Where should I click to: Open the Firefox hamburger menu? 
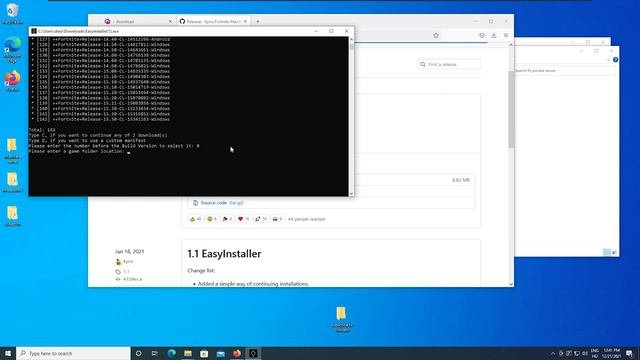[x=506, y=36]
